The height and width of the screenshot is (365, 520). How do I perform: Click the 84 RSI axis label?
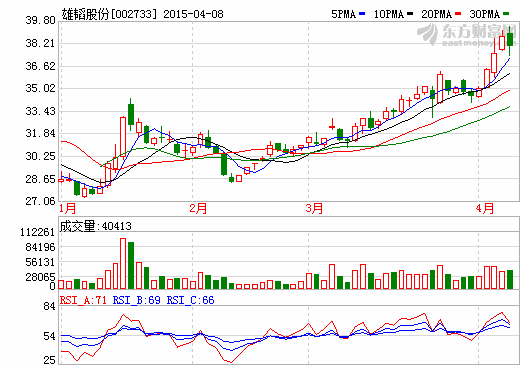pyautogui.click(x=49, y=306)
